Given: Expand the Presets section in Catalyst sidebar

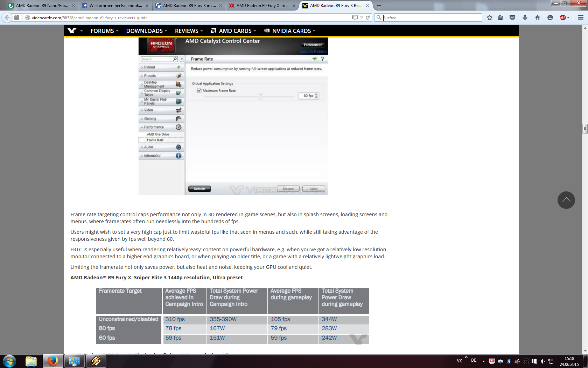Looking at the screenshot, I should (x=161, y=76).
